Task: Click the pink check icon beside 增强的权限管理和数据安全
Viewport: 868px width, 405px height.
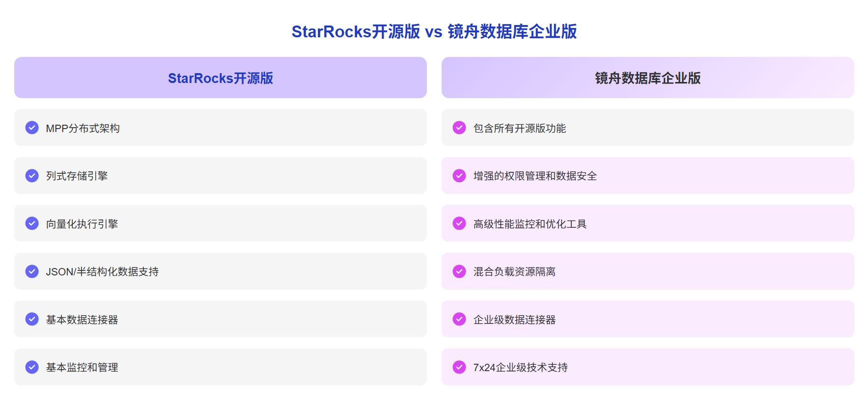Action: (x=459, y=176)
